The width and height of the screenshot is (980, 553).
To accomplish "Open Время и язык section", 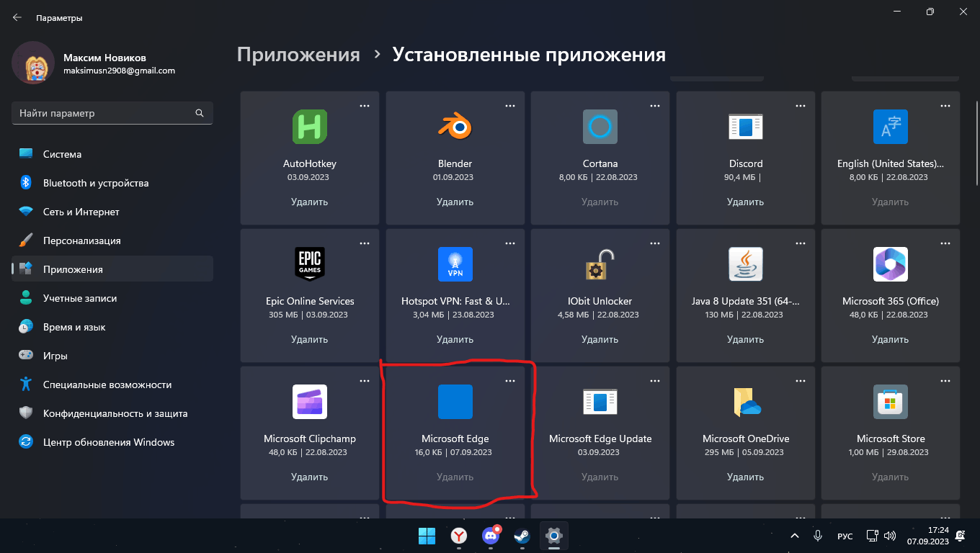I will pos(112,327).
